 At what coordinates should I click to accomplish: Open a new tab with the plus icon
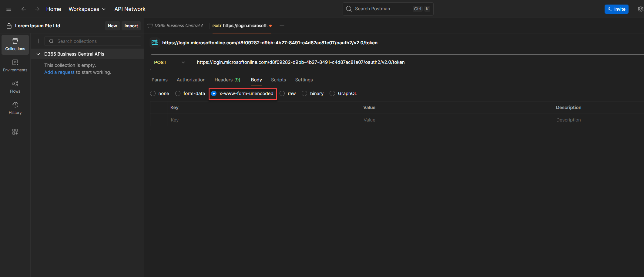[282, 26]
